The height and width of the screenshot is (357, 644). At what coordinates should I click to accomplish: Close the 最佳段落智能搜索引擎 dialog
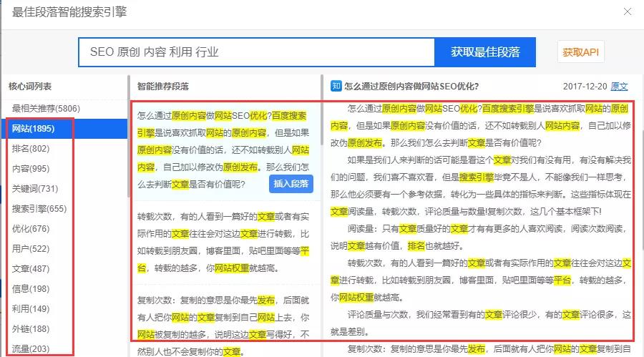click(628, 12)
